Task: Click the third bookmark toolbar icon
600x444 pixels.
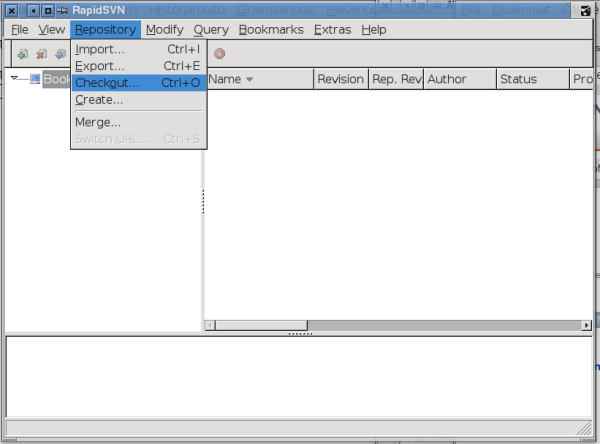Action: [x=60, y=54]
